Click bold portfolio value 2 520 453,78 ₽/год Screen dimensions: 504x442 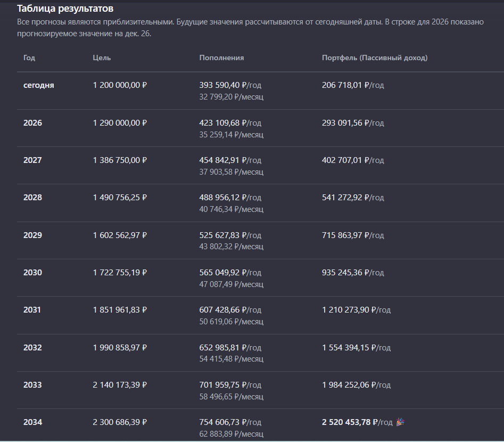click(x=357, y=422)
